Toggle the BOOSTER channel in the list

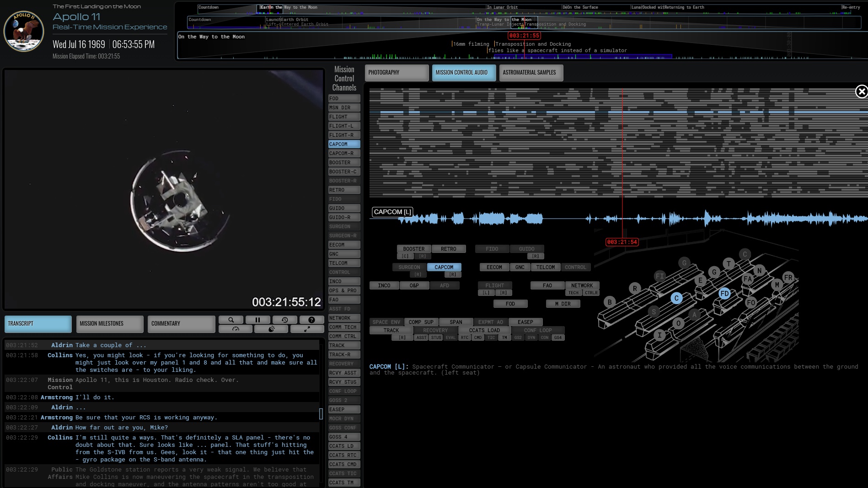click(x=344, y=162)
